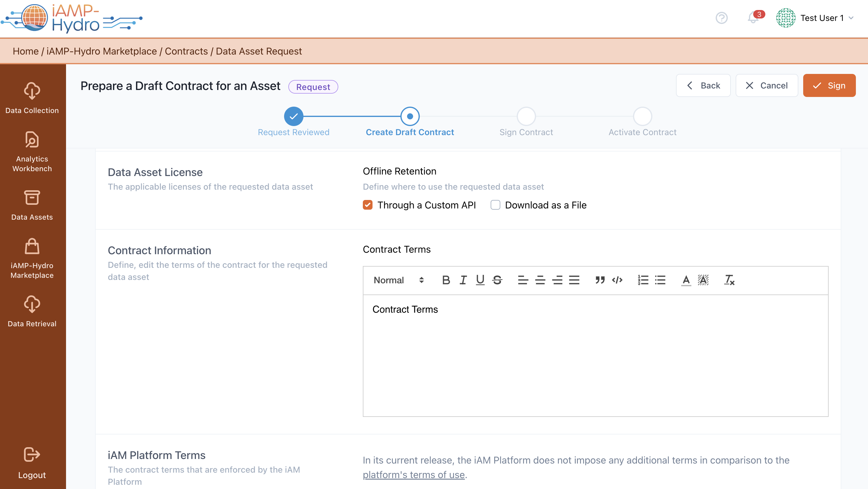868x489 pixels.
Task: Create an ordered numbered list
Action: (x=643, y=280)
